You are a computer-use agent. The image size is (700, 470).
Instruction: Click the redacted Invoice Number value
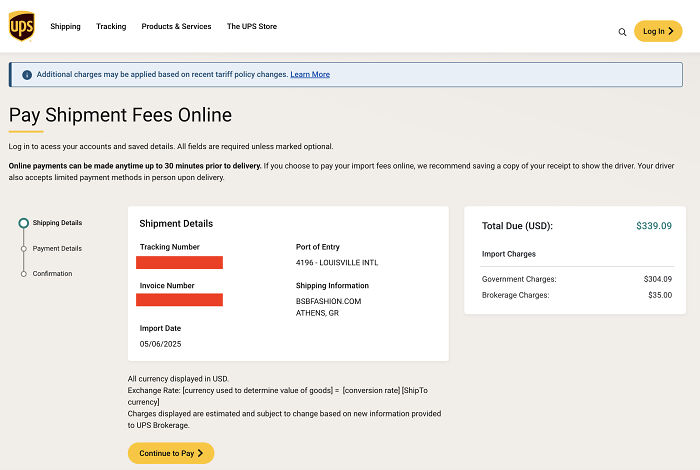(180, 300)
